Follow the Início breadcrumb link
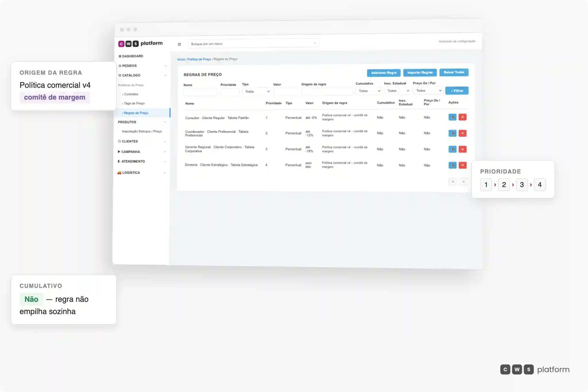The image size is (588, 392). click(x=181, y=59)
